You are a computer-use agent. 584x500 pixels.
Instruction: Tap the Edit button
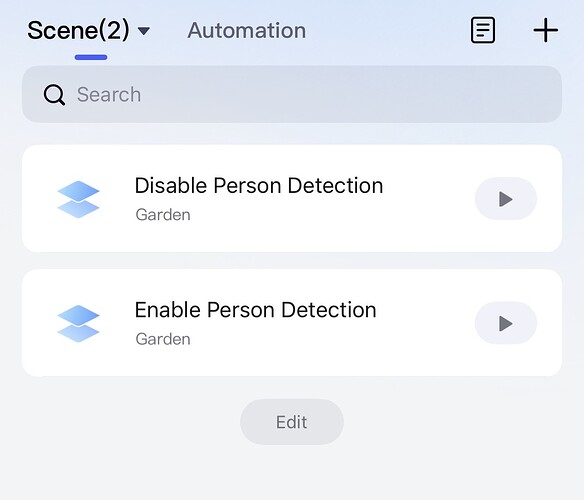(x=292, y=422)
